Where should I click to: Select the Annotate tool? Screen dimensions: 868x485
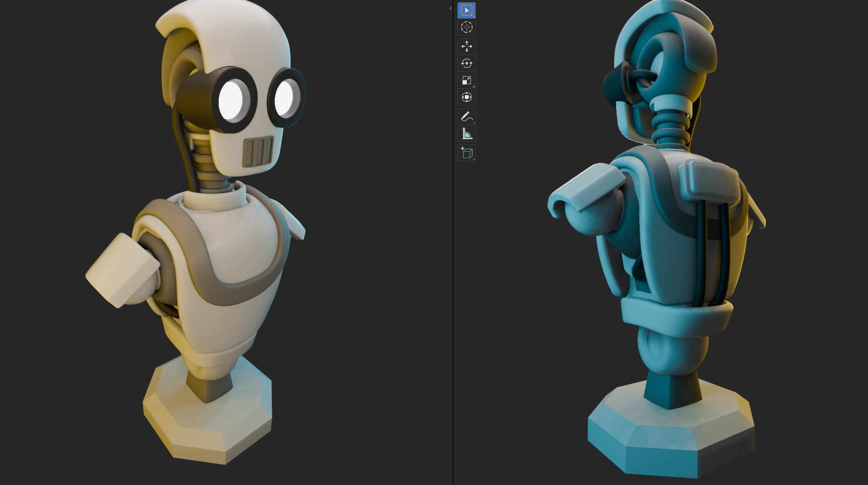(466, 116)
